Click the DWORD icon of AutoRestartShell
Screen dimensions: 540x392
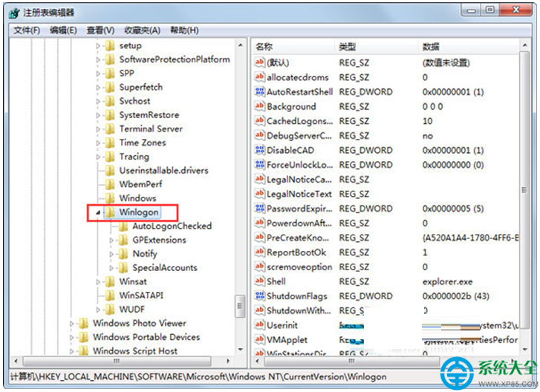click(260, 91)
